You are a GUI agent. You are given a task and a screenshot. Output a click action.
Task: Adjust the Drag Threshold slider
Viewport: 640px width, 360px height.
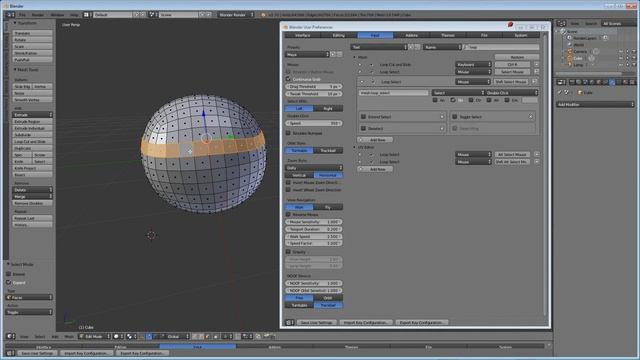[x=314, y=87]
